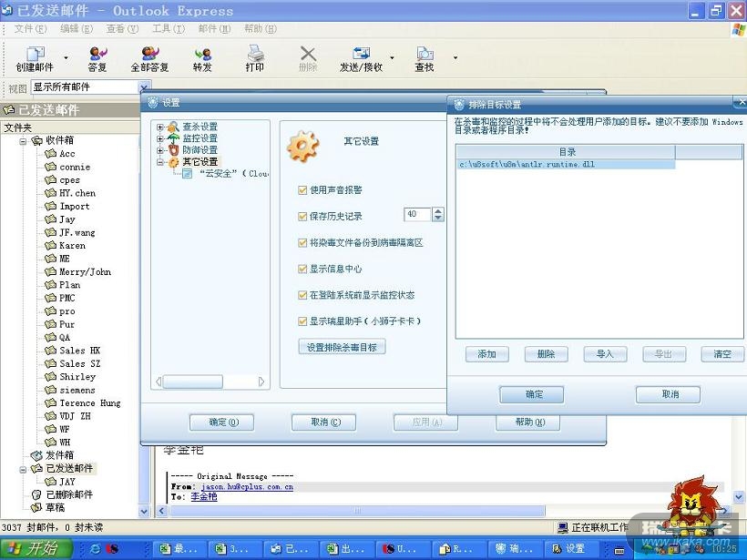Screen dimensions: 747x560
Task: Expand the 查杀设置 tree node
Action: [x=160, y=127]
